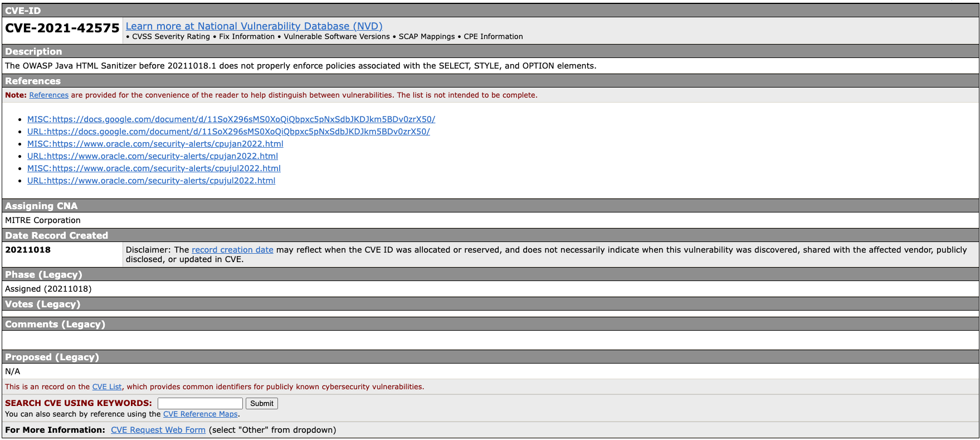
Task: Open the CVE Request Web Form link
Action: click(158, 430)
